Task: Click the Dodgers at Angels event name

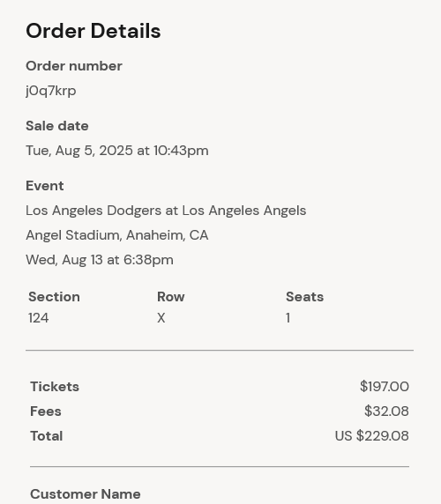Action: click(166, 211)
